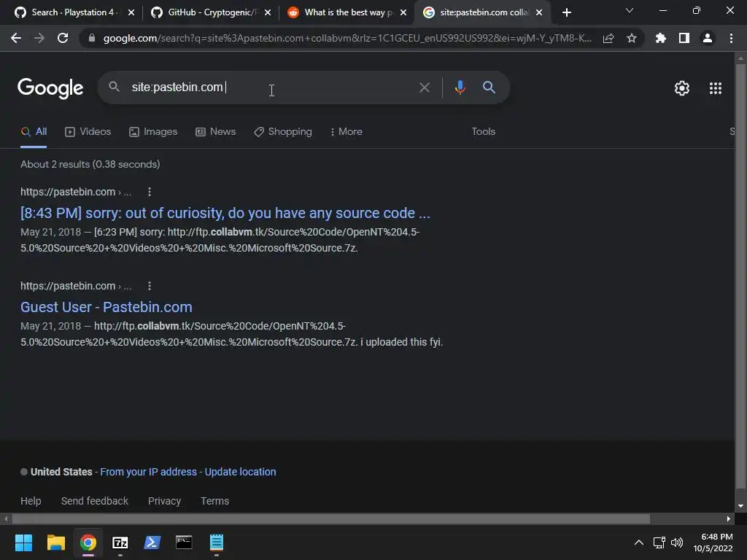747x560 pixels.
Task: Toggle Chrome side panel
Action: pos(684,38)
